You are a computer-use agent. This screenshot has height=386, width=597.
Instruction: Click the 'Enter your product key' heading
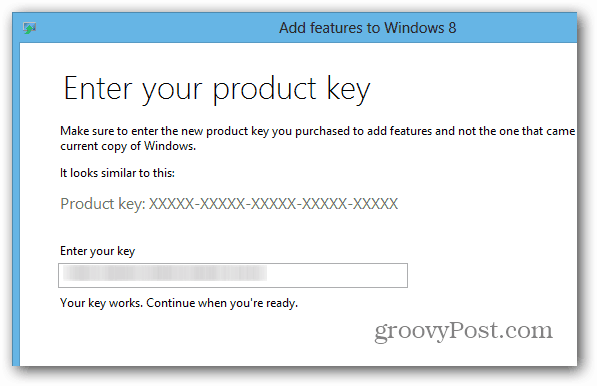point(217,90)
